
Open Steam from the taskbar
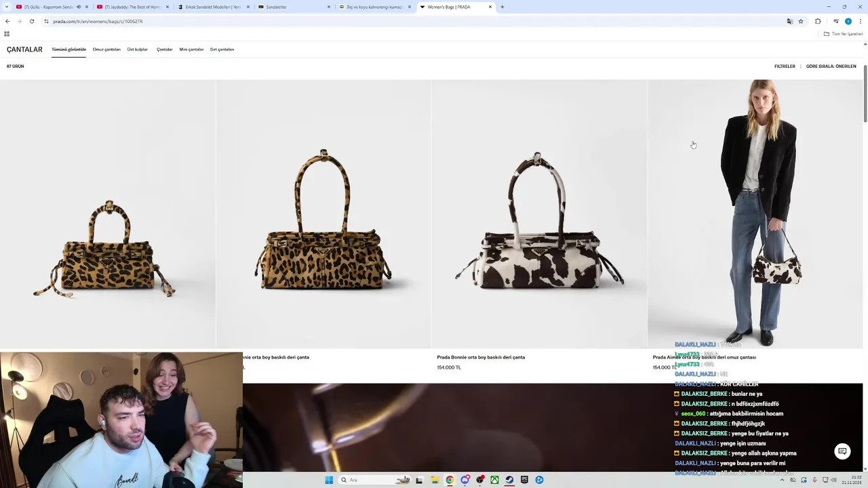509,480
